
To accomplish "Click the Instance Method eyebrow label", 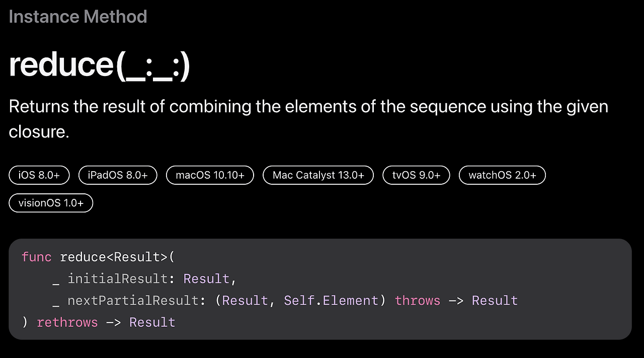I will click(78, 17).
